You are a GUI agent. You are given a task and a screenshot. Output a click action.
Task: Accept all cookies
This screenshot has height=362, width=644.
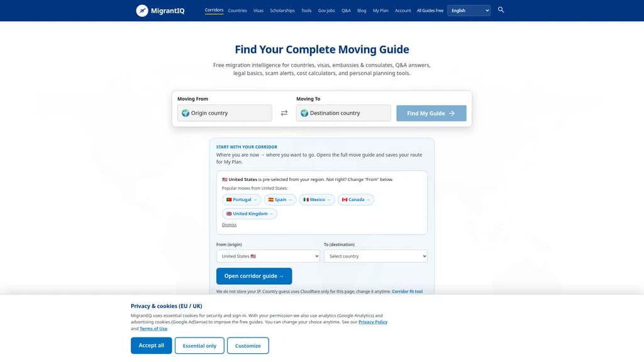tap(151, 346)
